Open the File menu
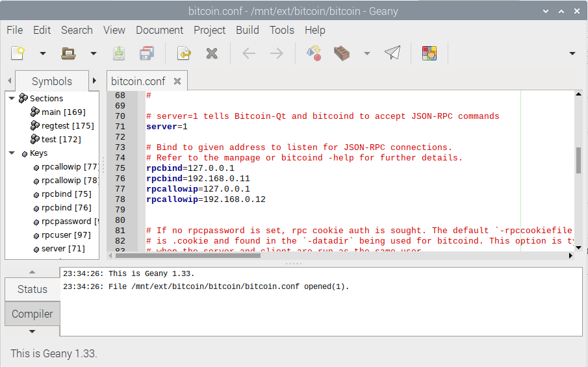588x367 pixels. pyautogui.click(x=15, y=30)
